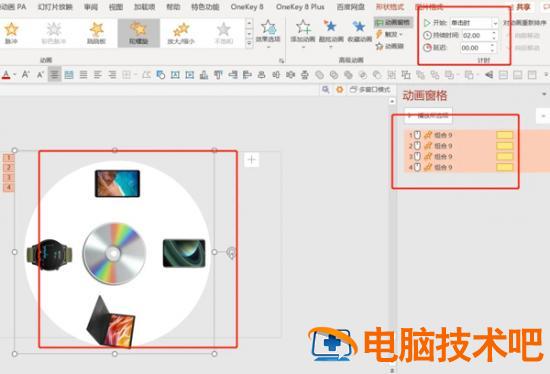The width and height of the screenshot is (550, 374).
Task: Open the 动画 group dialog launcher
Action: point(281,61)
